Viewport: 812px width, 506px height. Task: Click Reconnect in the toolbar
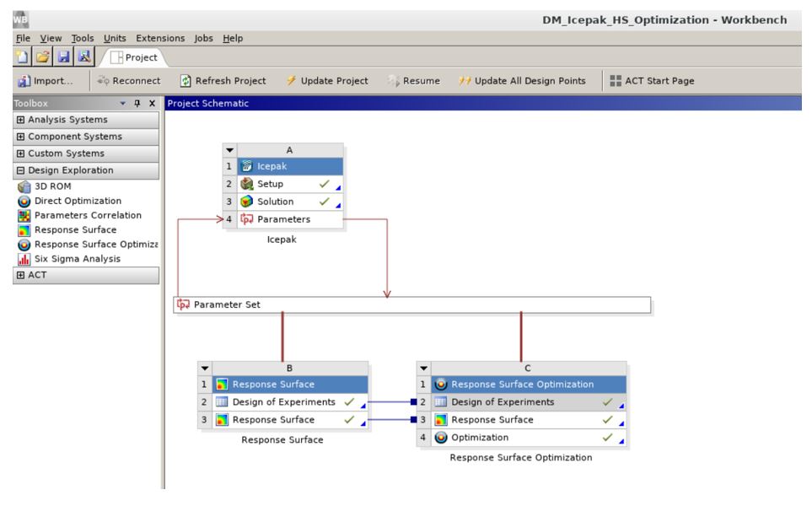point(129,81)
